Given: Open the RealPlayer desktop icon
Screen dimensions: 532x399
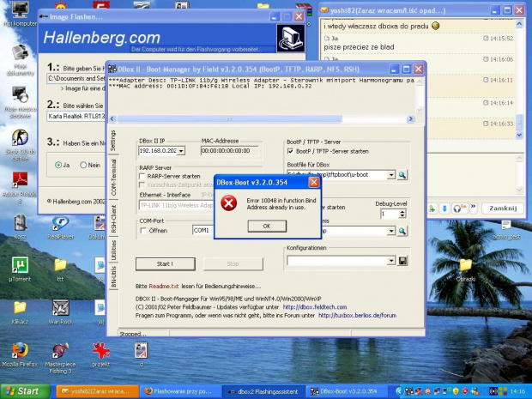Looking at the screenshot, I should (60, 227).
